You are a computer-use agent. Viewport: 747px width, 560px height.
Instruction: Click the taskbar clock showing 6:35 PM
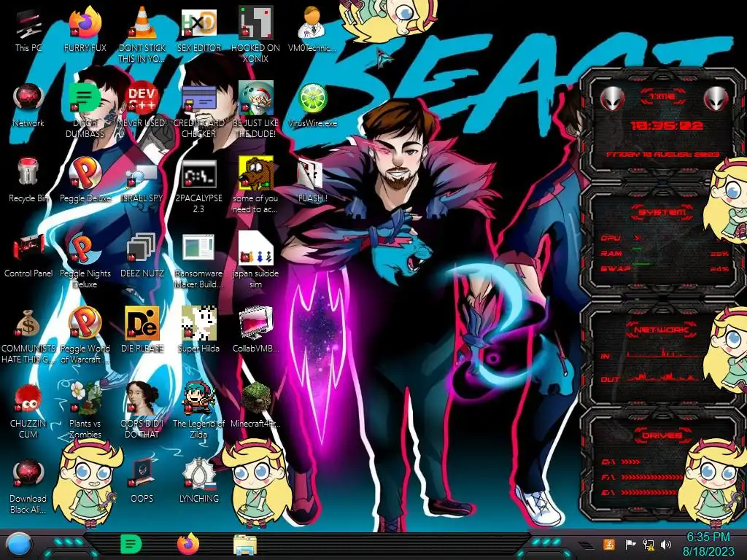tap(708, 544)
